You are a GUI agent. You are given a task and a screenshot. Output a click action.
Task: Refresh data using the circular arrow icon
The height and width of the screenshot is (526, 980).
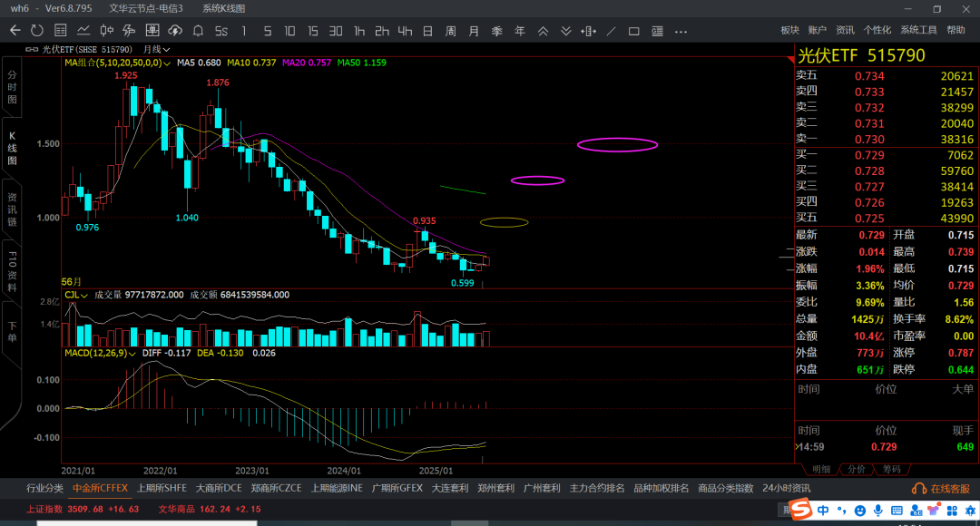pyautogui.click(x=37, y=31)
